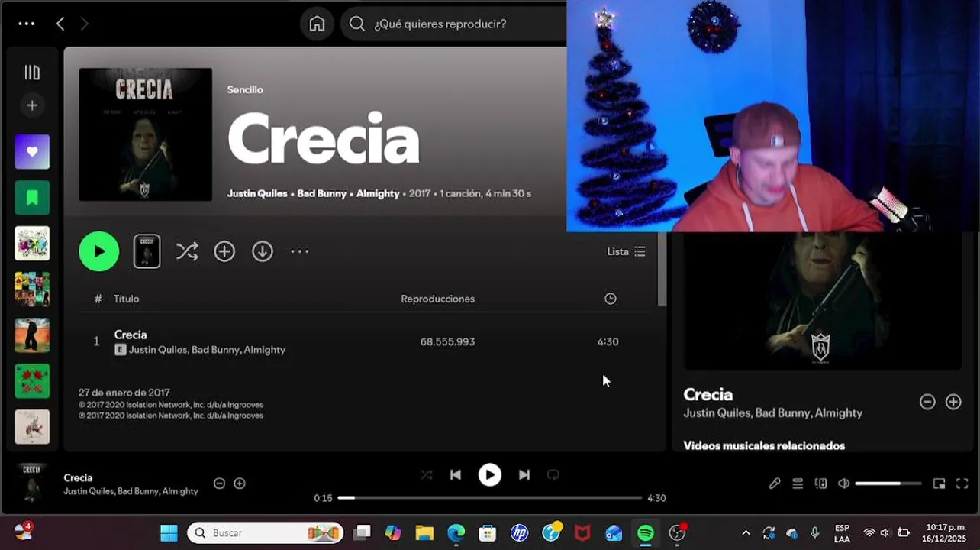Open artist Justin Quiles in album header
The width and height of the screenshot is (980, 550).
(x=257, y=193)
